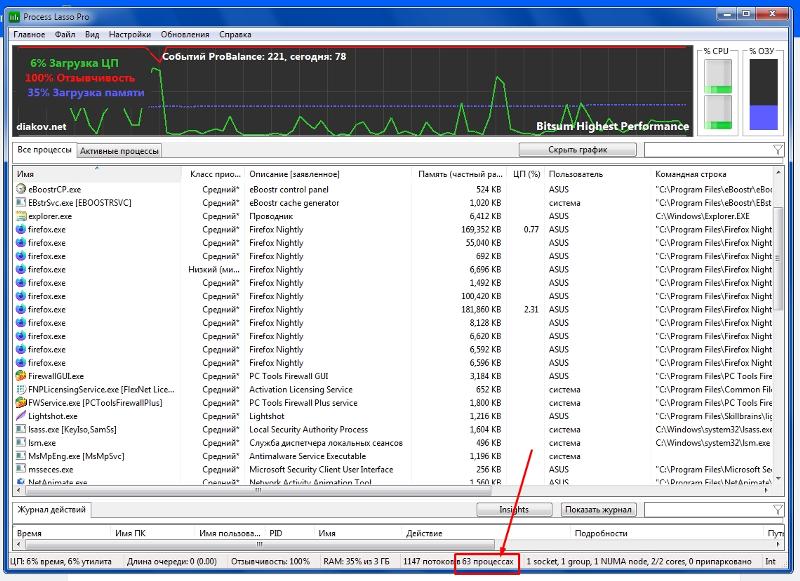Click the Длина очереди status entry
Viewport: 800px width, 581px height.
click(171, 561)
